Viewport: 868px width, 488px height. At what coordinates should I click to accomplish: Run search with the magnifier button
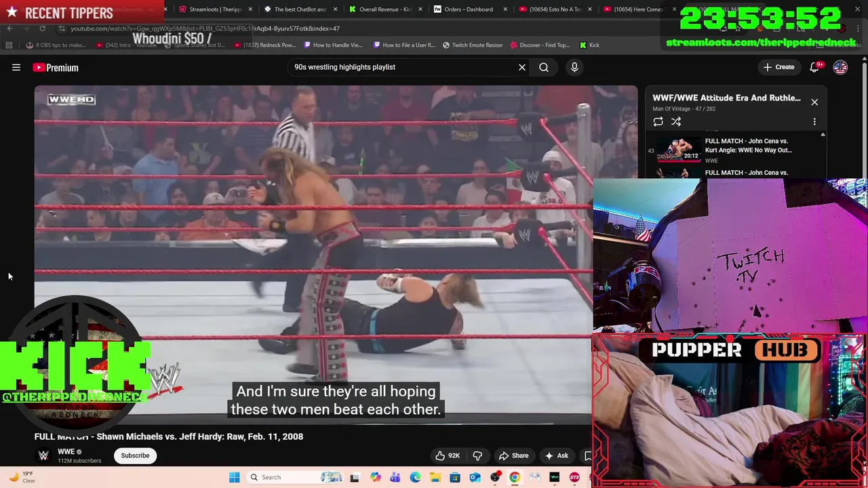click(x=544, y=67)
